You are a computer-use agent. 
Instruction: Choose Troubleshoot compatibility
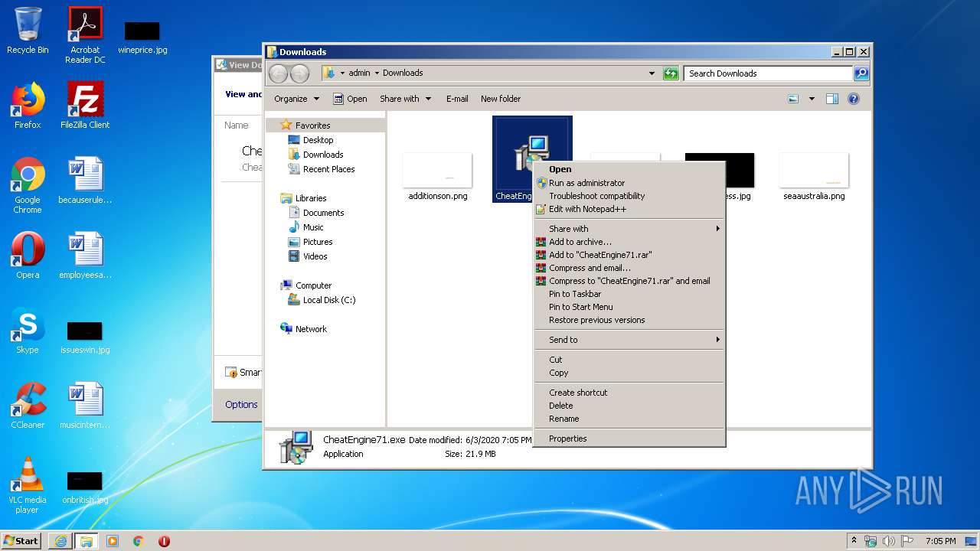[629, 196]
